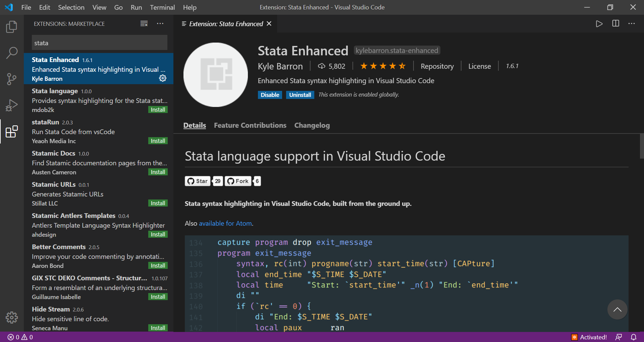Open notifications via the bell icon

click(634, 337)
